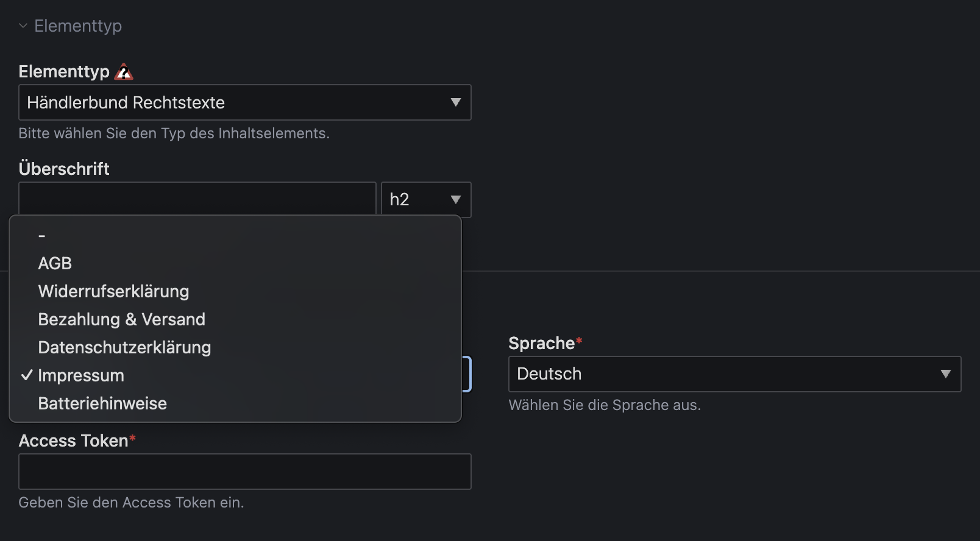Screen dimensions: 980x541
Task: Click the "Wählen Sie die Sprache aus" hint
Action: 605,405
